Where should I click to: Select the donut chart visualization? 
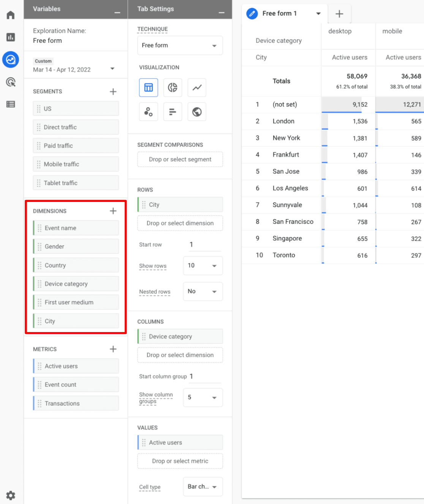click(172, 88)
